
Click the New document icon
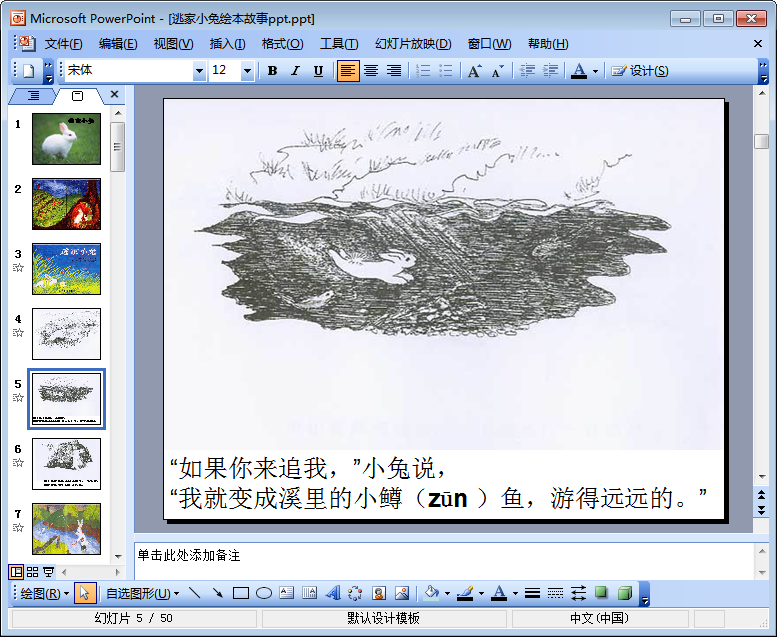click(x=29, y=71)
